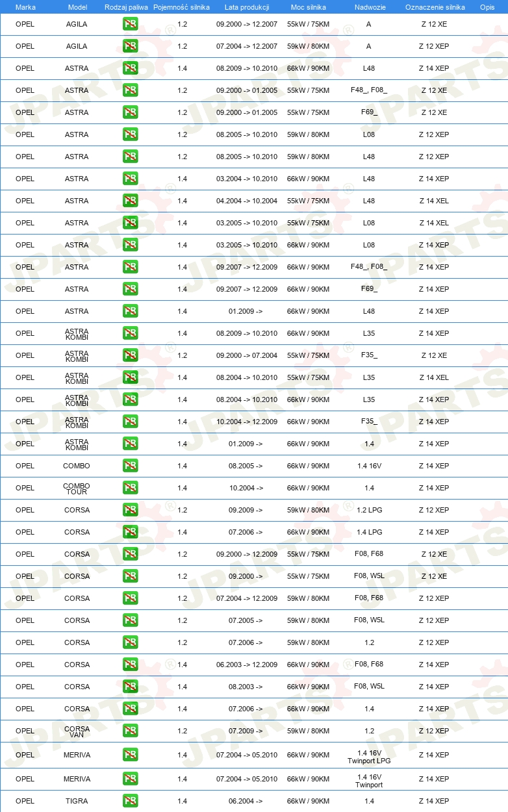This screenshot has height=812, width=508.
Task: Click the 1.4 16V Twinport LPG cell
Action: coord(369,755)
